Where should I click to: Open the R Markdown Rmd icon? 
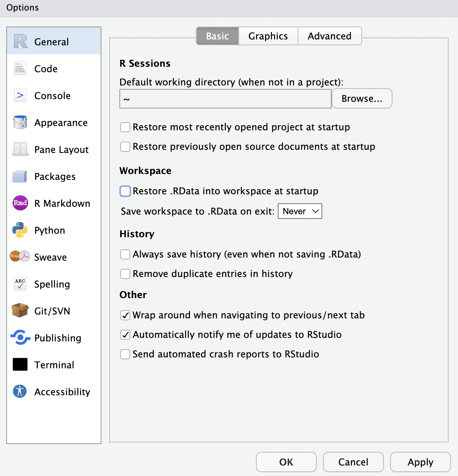(x=20, y=203)
